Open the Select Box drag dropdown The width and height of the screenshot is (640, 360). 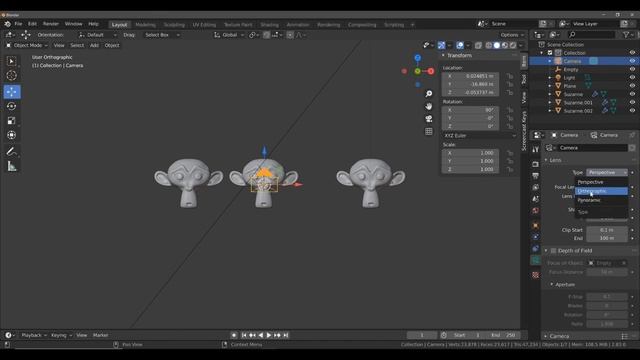(162, 35)
